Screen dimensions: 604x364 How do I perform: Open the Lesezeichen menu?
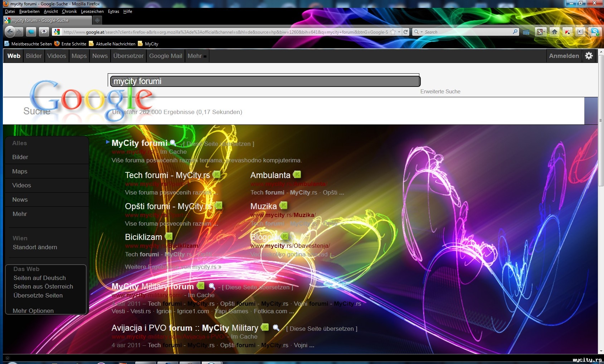click(92, 11)
